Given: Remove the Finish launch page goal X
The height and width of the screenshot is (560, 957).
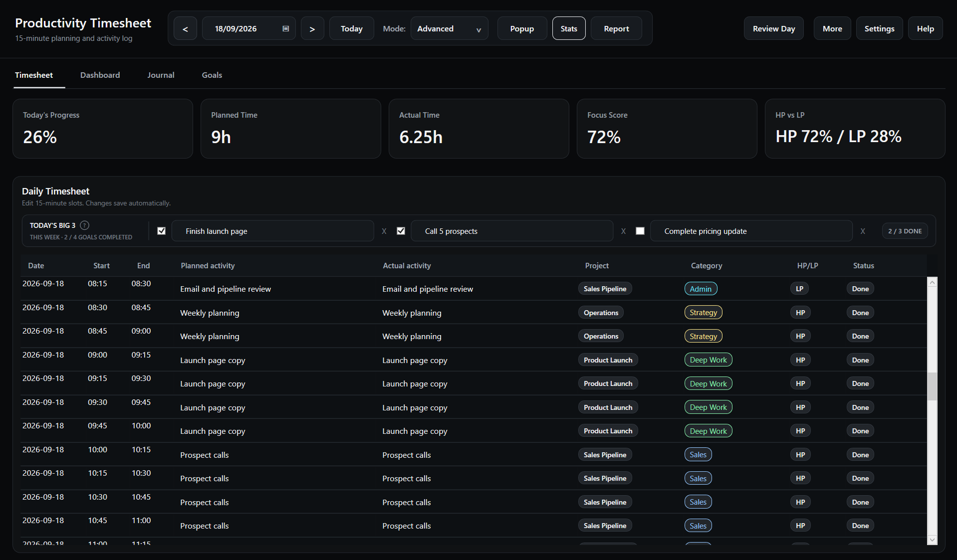Looking at the screenshot, I should (x=384, y=231).
